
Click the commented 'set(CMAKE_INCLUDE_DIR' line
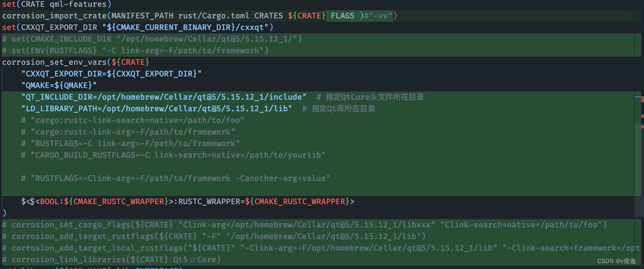pos(152,39)
